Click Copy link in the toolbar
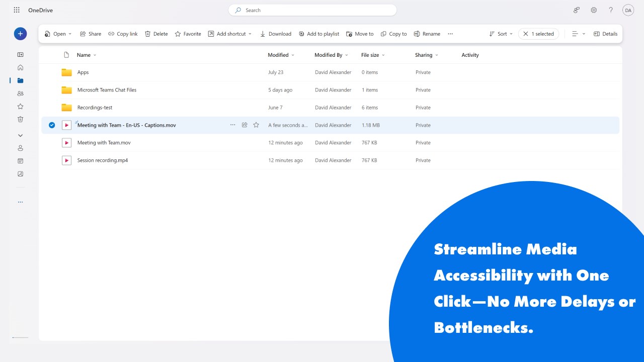The image size is (644, 362). point(123,34)
